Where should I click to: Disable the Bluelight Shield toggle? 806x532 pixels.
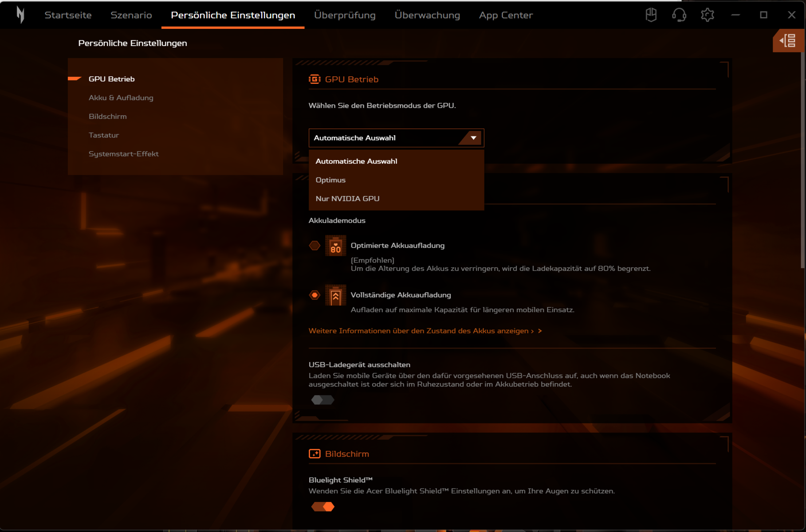click(322, 507)
